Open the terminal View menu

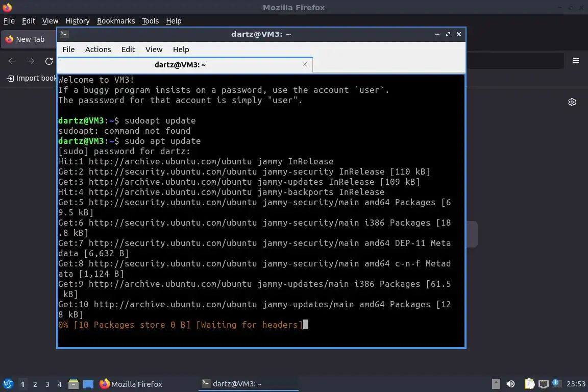tap(154, 50)
